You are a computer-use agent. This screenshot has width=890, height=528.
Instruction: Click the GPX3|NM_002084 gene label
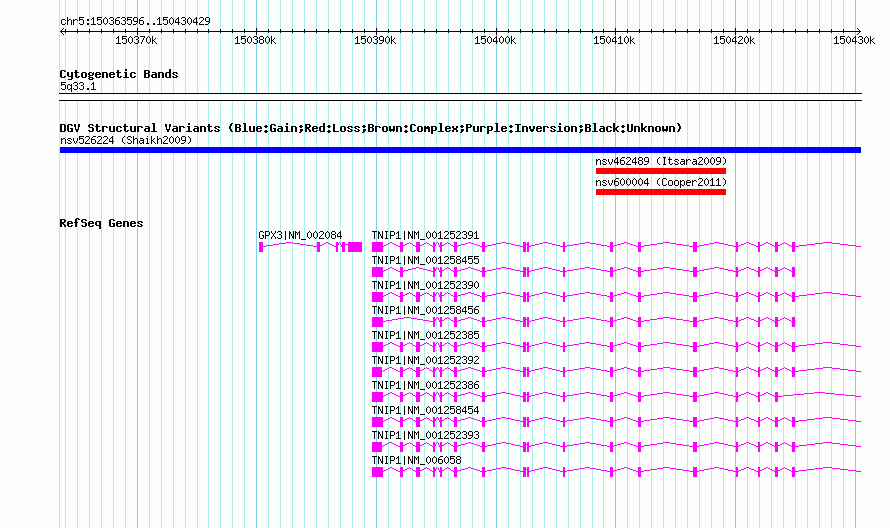300,235
